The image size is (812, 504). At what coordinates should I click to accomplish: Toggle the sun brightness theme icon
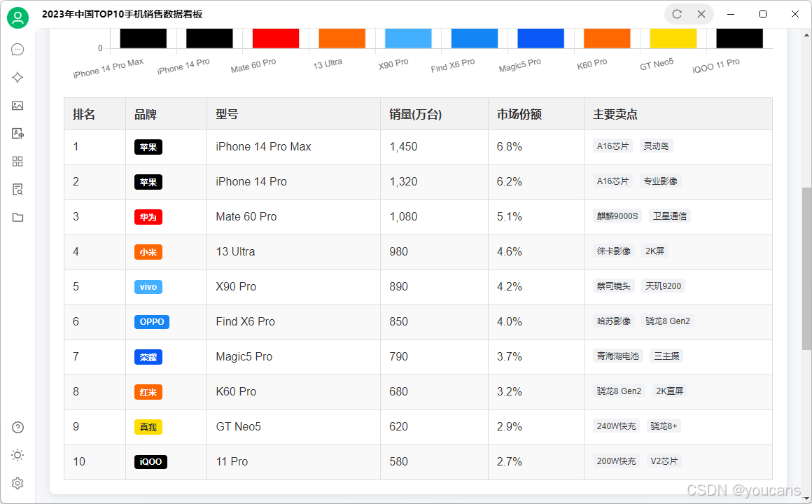pyautogui.click(x=17, y=455)
